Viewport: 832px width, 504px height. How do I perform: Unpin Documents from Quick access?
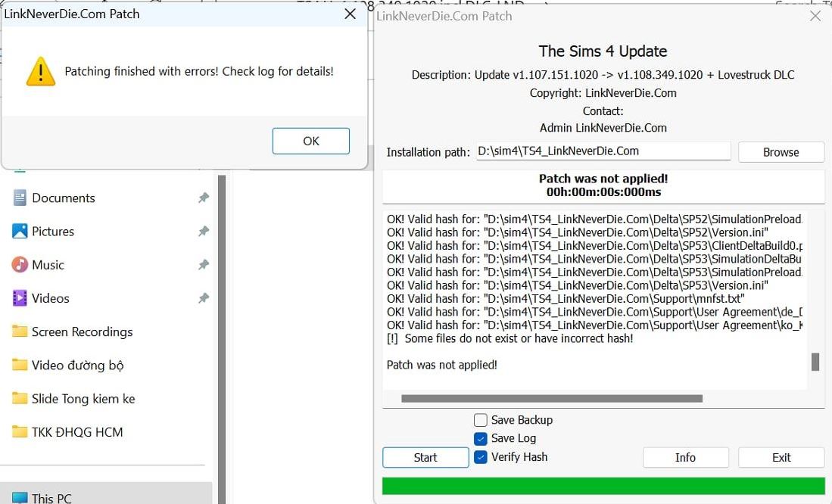tap(203, 198)
